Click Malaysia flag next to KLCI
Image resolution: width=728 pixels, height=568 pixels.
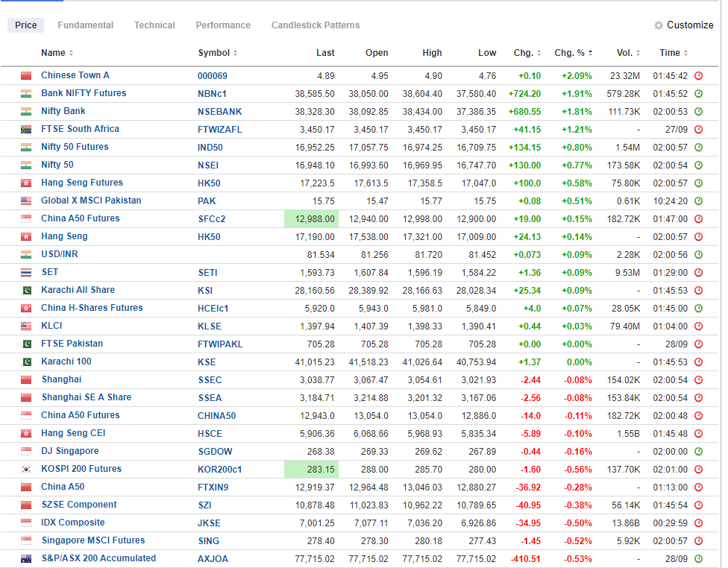click(x=26, y=326)
